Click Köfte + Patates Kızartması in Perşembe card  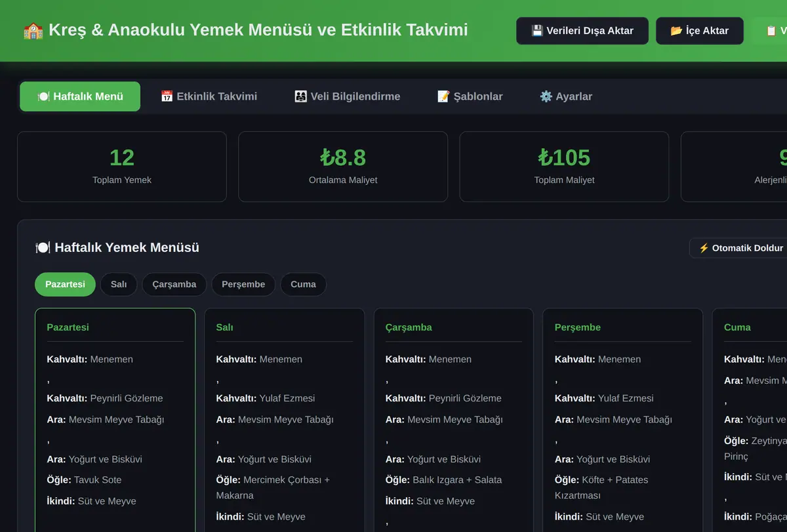pyautogui.click(x=601, y=487)
